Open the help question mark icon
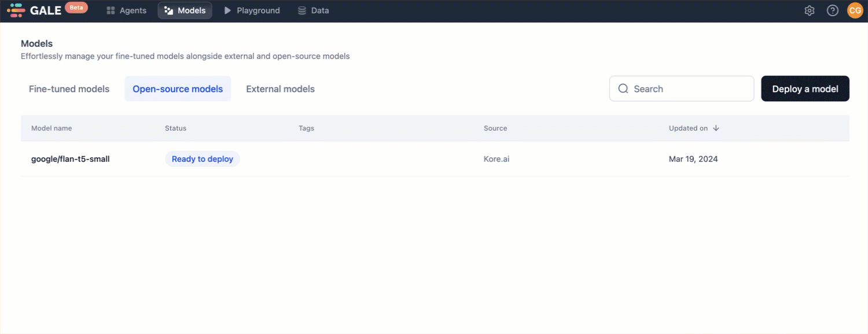Image resolution: width=868 pixels, height=334 pixels. click(833, 10)
